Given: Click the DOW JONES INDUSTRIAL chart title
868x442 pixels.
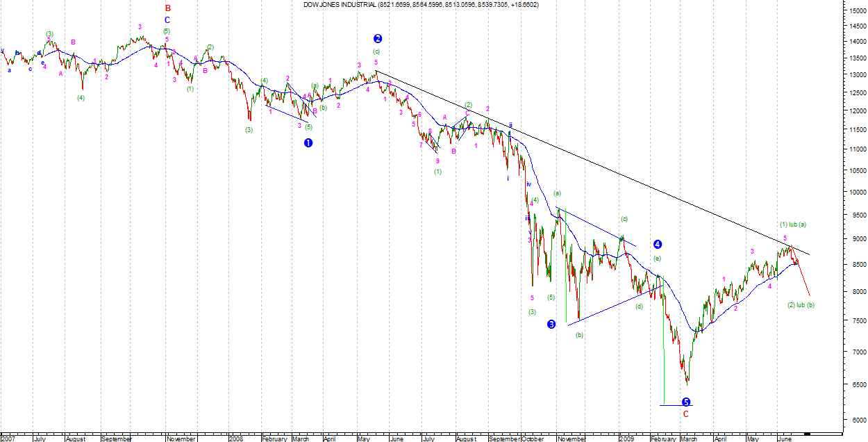Looking at the screenshot, I should click(420, 5).
